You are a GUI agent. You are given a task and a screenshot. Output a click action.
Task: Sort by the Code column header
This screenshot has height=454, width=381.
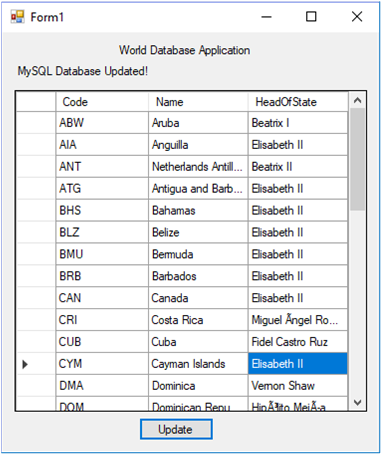tap(102, 102)
